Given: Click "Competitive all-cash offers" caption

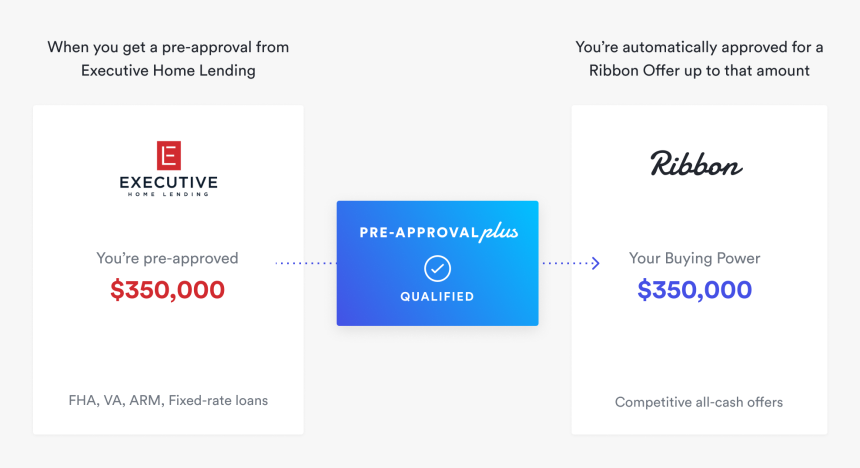Looking at the screenshot, I should (699, 402).
